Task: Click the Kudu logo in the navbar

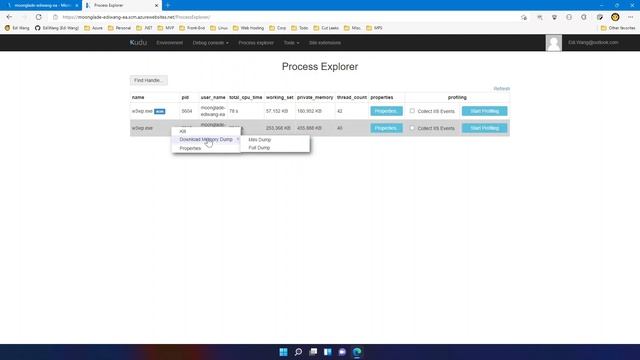Action: (x=138, y=42)
